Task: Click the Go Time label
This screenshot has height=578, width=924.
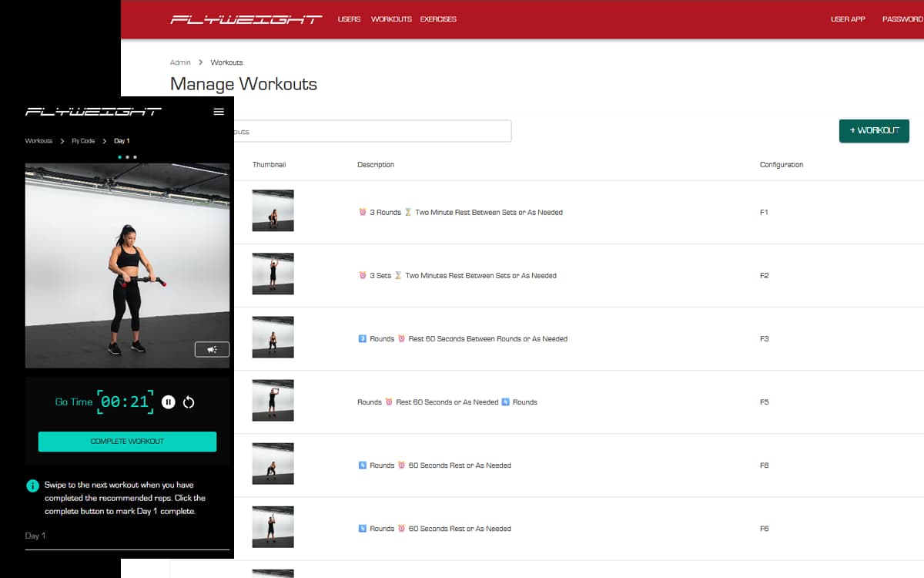Action: pyautogui.click(x=73, y=402)
